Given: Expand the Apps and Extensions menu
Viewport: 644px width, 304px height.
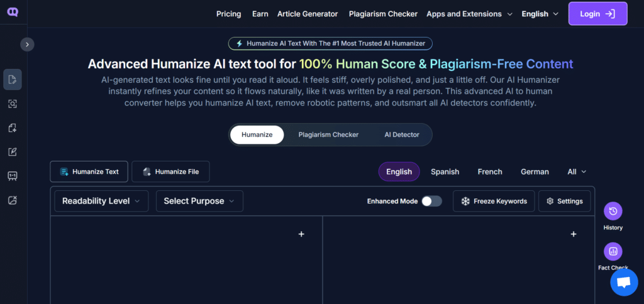Looking at the screenshot, I should 469,14.
